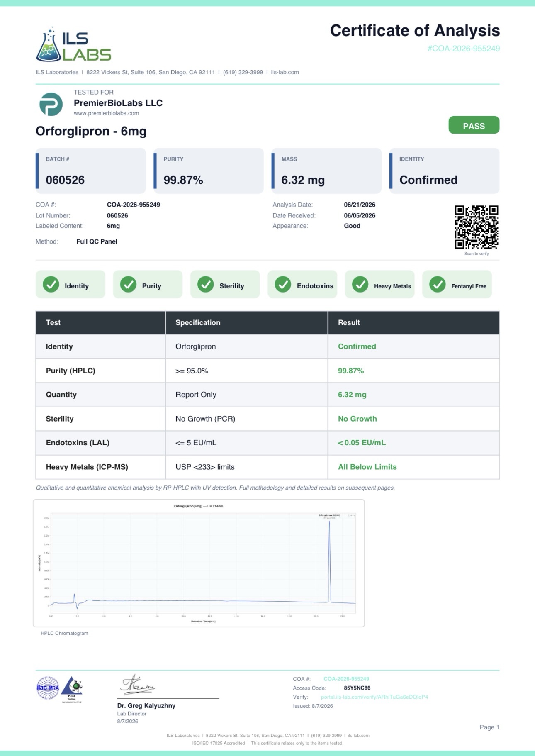This screenshot has height=756, width=535.
Task: Click the Lab Director's handwritten signature
Action: pyautogui.click(x=138, y=685)
